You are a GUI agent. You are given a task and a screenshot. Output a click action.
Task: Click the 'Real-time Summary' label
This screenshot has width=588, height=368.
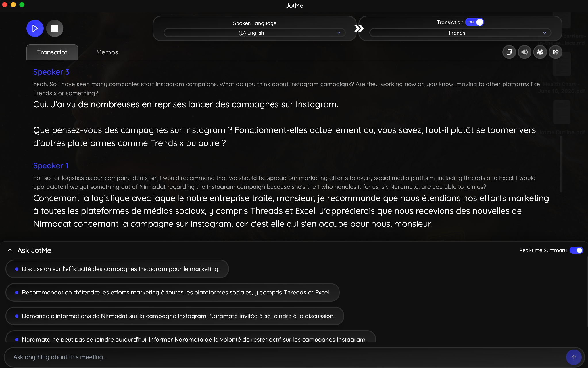tap(543, 250)
